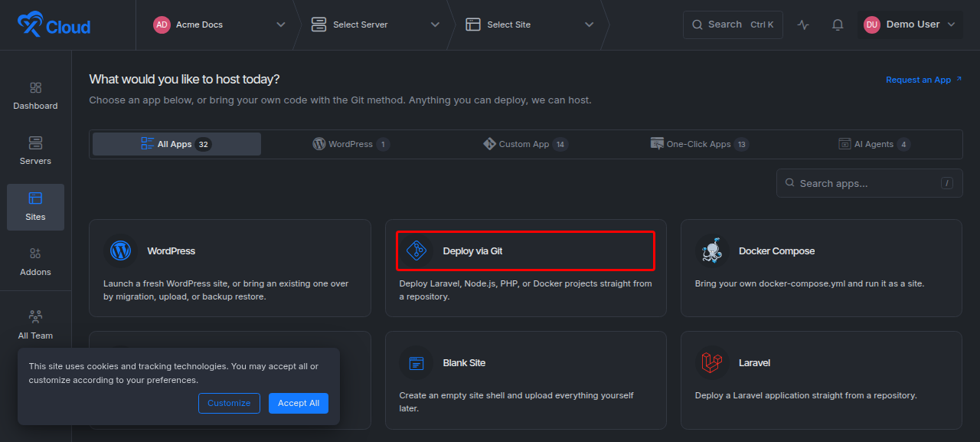
Task: Click the activity pulse icon
Action: point(803,25)
